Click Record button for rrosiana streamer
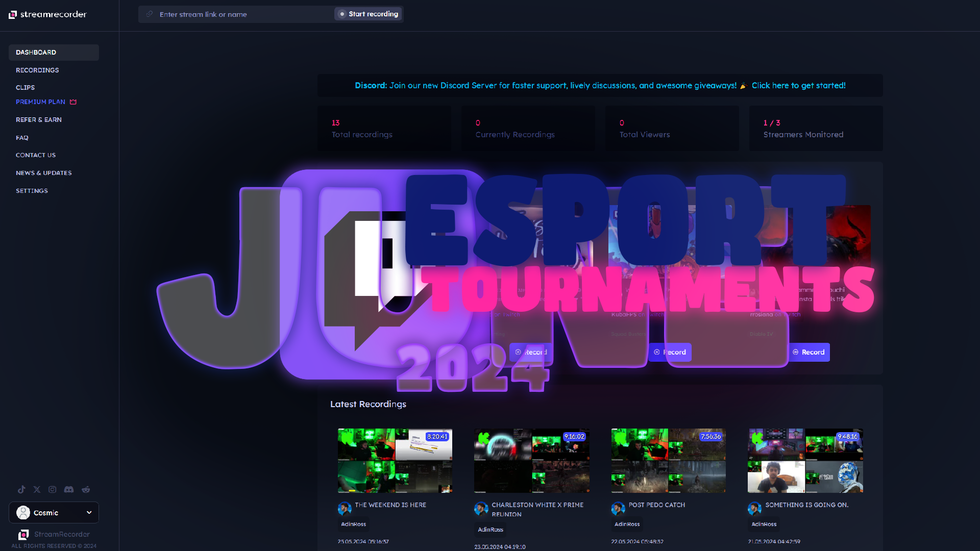This screenshot has width=980, height=551. (x=808, y=352)
